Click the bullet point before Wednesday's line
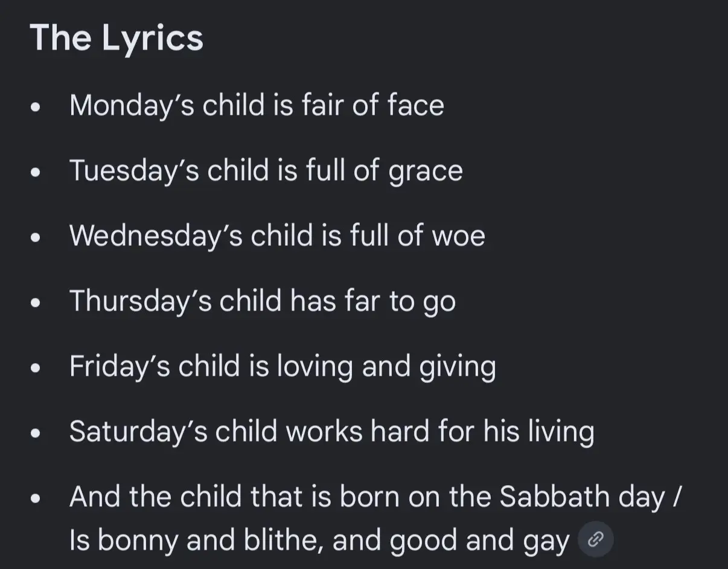The image size is (728, 569). (x=36, y=238)
